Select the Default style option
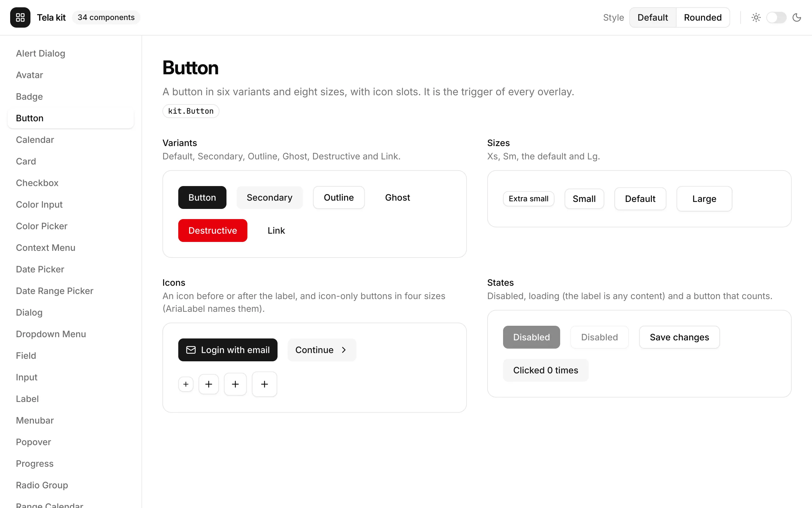This screenshot has width=812, height=508. [x=653, y=17]
